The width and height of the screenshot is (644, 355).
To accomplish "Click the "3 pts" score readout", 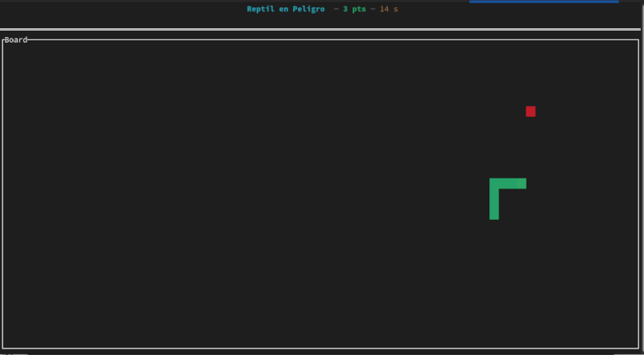I will point(353,9).
